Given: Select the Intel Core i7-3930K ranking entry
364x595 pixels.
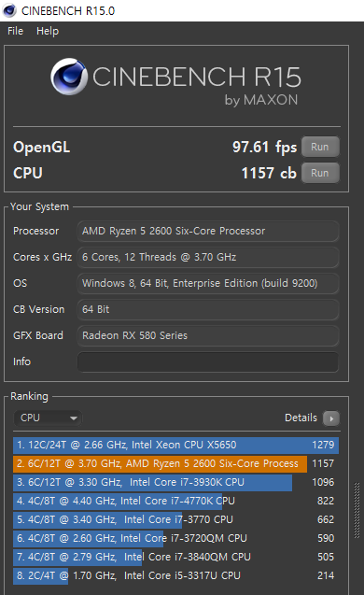Looking at the screenshot, I should click(x=175, y=482).
